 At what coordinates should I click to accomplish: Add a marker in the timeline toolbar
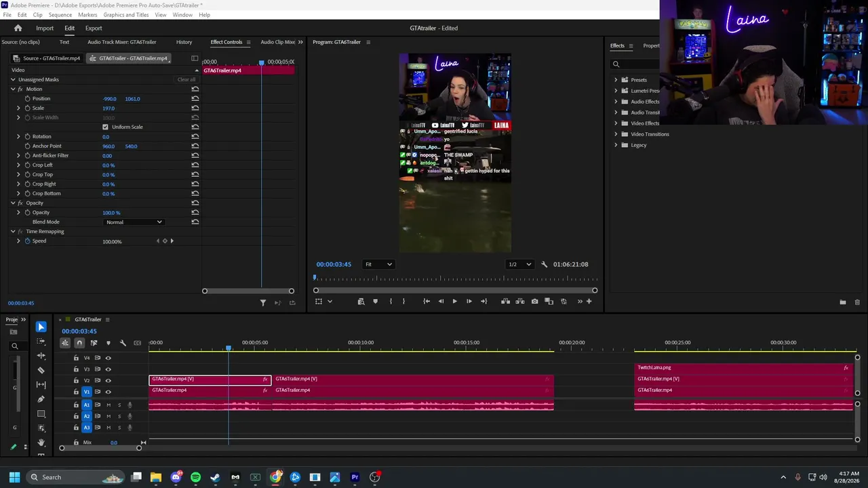click(108, 343)
